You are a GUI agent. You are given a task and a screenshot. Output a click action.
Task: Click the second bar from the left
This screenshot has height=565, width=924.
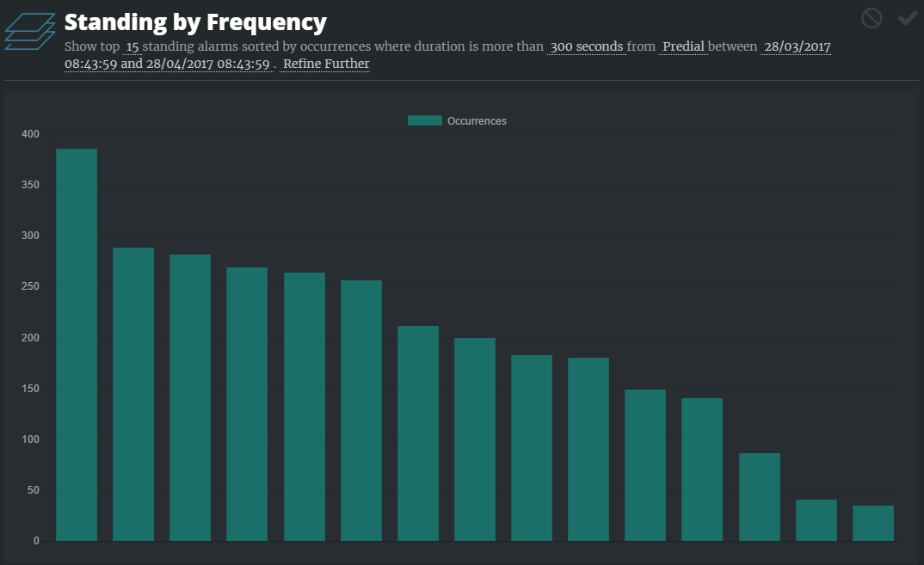[x=133, y=394]
